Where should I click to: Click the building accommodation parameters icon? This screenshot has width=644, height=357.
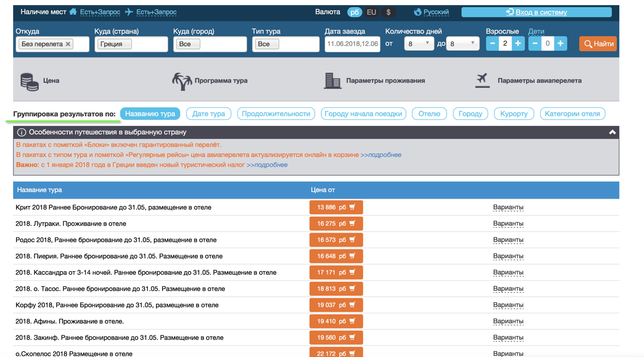point(332,81)
